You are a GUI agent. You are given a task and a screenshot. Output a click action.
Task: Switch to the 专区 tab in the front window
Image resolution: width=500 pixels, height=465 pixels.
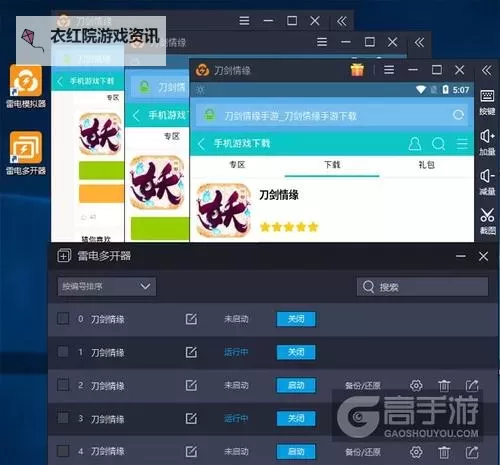pos(237,165)
